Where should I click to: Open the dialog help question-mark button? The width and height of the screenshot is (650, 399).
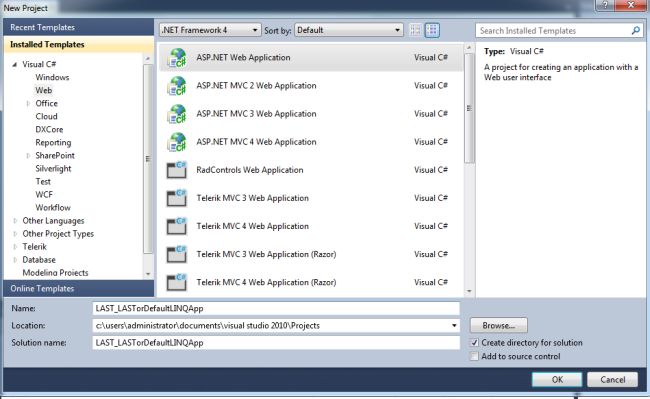pyautogui.click(x=605, y=5)
